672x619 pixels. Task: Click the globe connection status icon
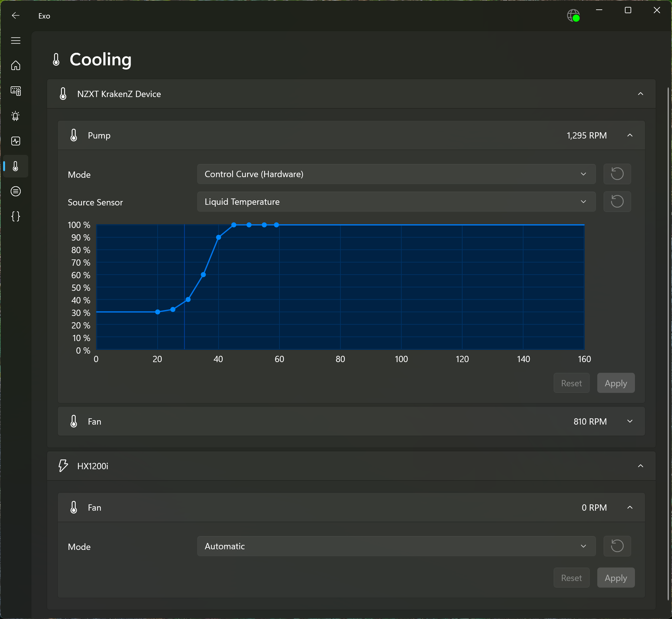tap(573, 15)
